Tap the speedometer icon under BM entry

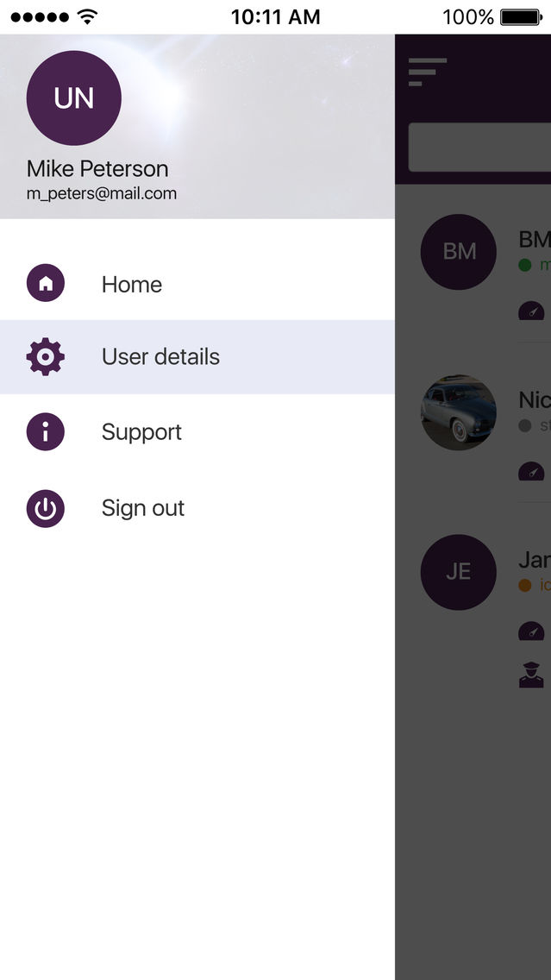(x=531, y=311)
